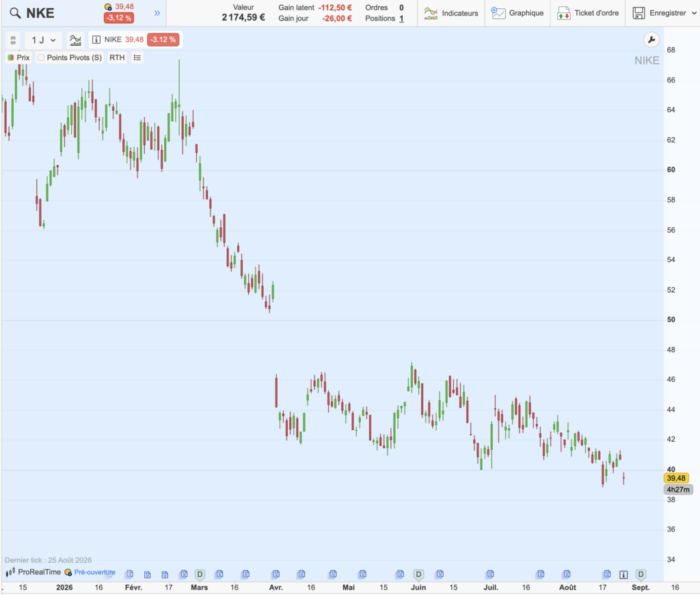Click the header -3,12 % change badge

tap(119, 18)
